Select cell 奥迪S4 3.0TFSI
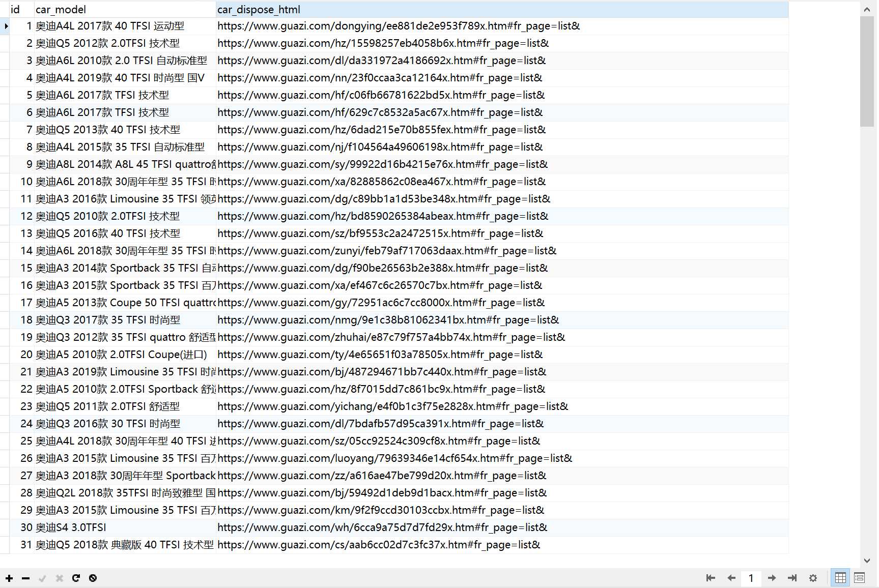879x588 pixels. (x=125, y=527)
